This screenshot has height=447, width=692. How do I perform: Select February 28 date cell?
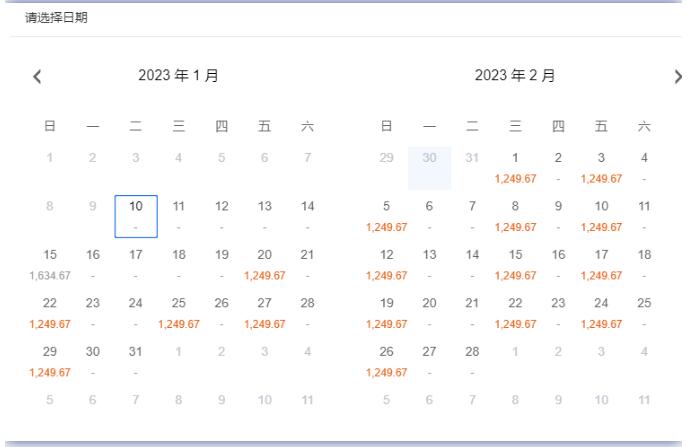pos(472,362)
